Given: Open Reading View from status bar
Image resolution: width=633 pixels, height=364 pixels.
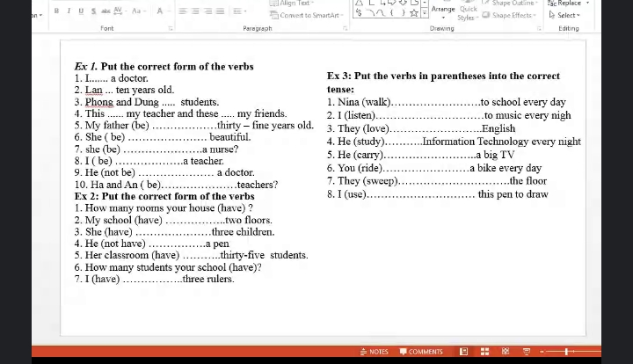Looking at the screenshot, I should 506,352.
